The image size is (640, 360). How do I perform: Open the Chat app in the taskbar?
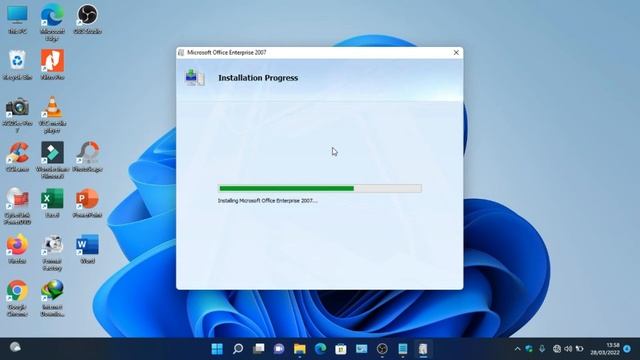pyautogui.click(x=279, y=349)
